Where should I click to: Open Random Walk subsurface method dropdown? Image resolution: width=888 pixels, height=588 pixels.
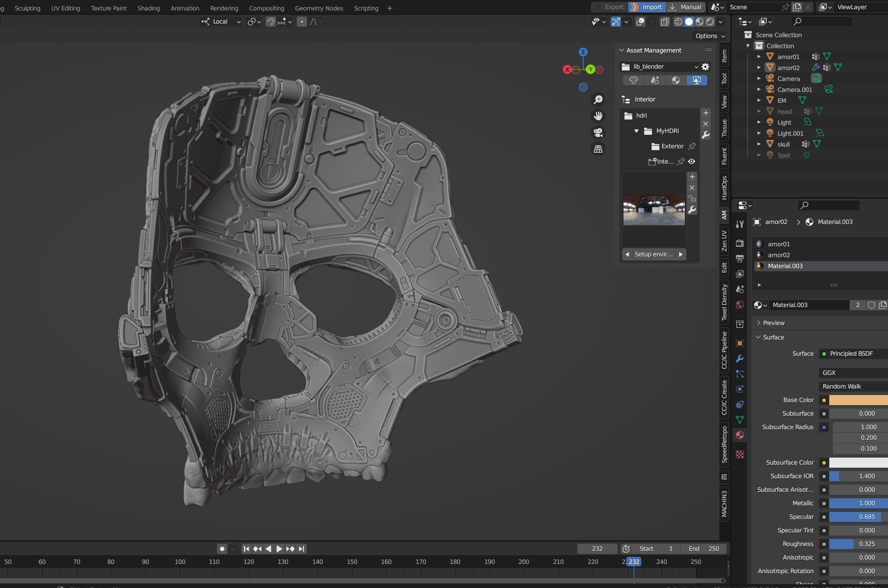853,386
